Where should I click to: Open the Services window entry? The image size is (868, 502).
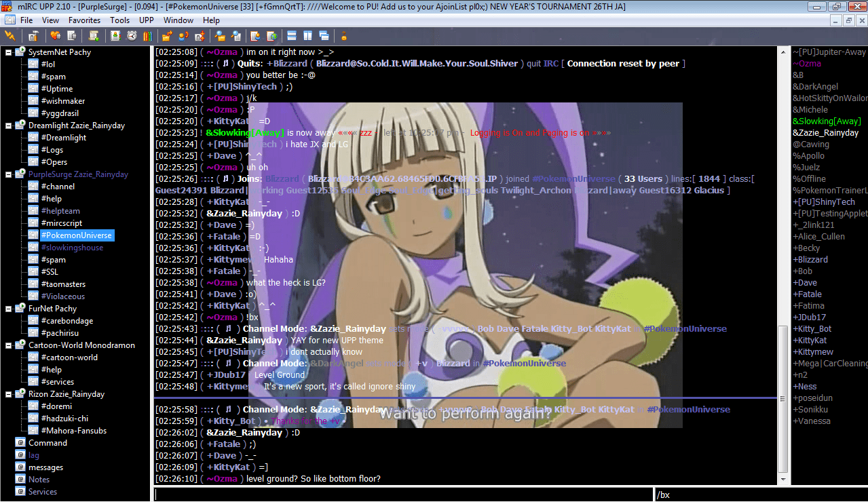point(42,492)
